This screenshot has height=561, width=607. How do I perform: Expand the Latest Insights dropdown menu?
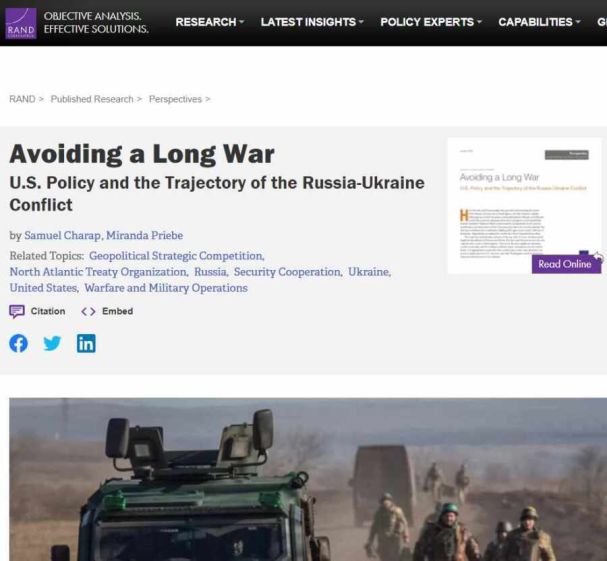tap(312, 22)
